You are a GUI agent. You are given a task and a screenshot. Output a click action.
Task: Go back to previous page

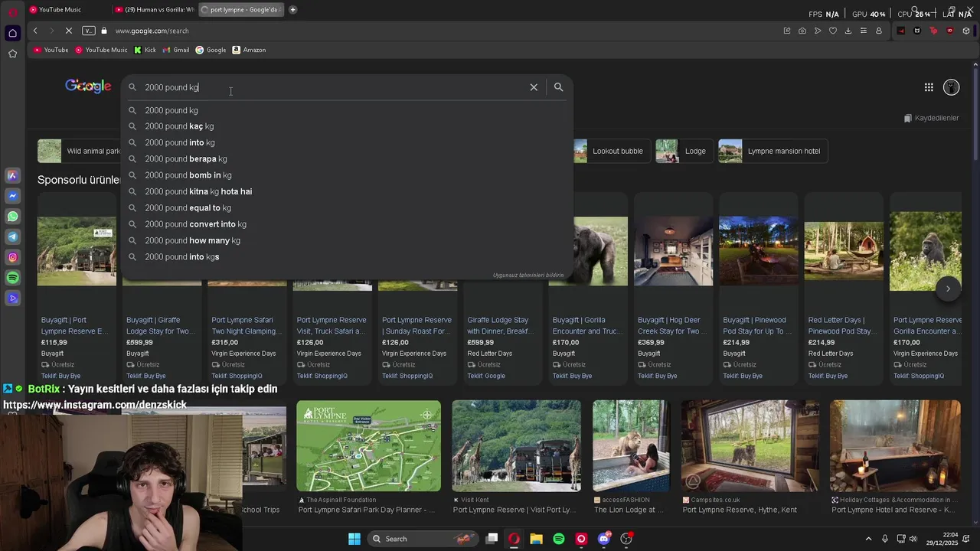[x=34, y=31]
